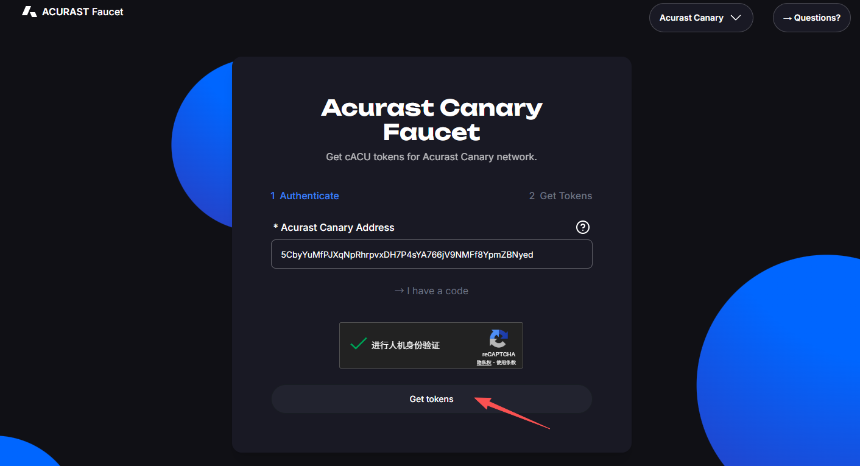Open the Questions? button
This screenshot has width=860, height=466.
(812, 18)
